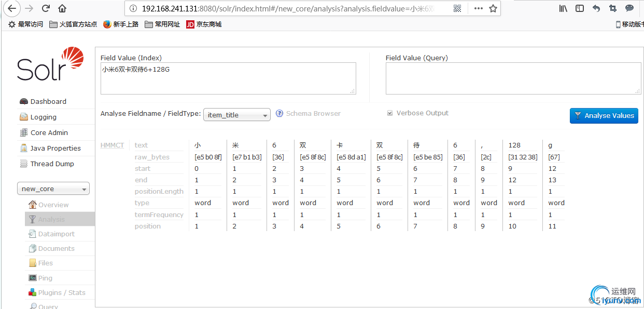
Task: Click the text cell '128' token
Action: click(x=514, y=145)
